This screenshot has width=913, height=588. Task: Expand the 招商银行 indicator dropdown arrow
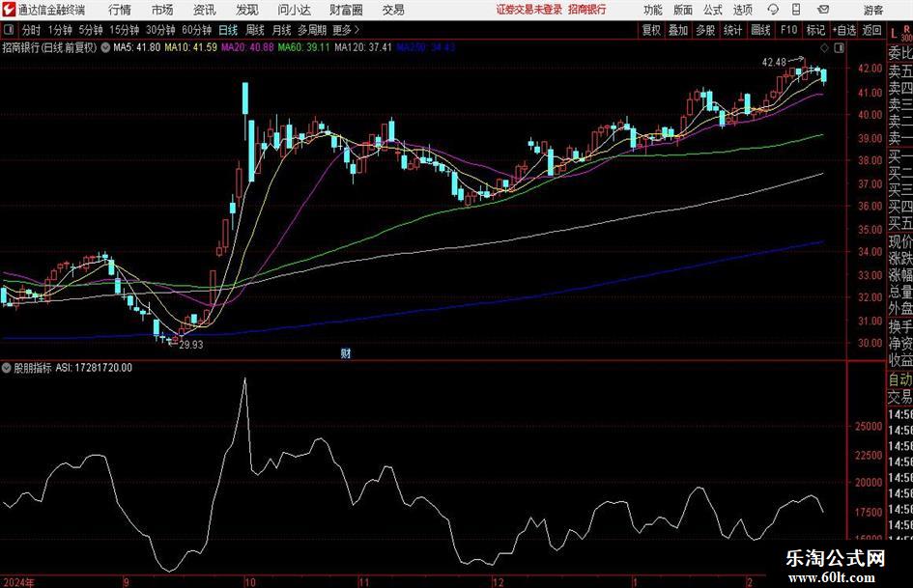(105, 47)
